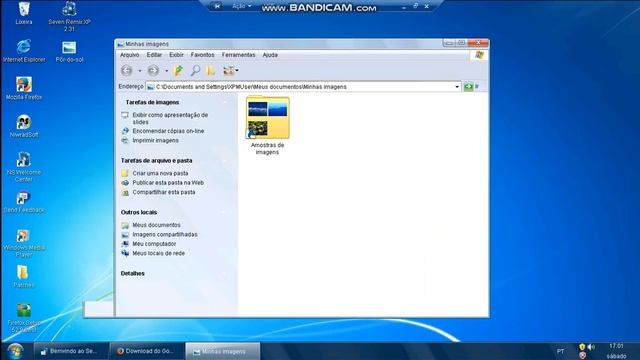Click Encomendar cópias on-line

click(168, 131)
